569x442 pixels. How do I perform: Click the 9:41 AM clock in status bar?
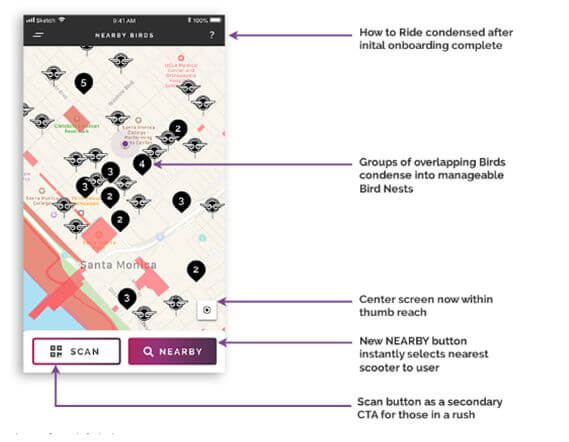pos(124,20)
